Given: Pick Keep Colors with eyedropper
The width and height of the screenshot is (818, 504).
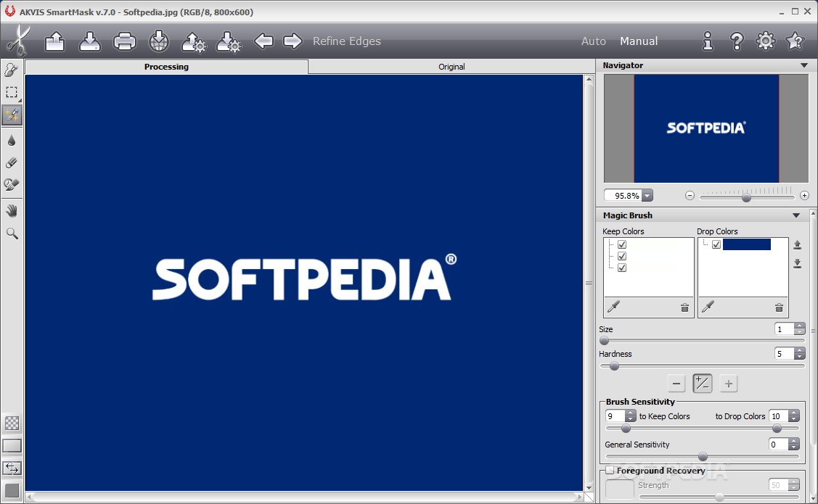Looking at the screenshot, I should [x=613, y=307].
